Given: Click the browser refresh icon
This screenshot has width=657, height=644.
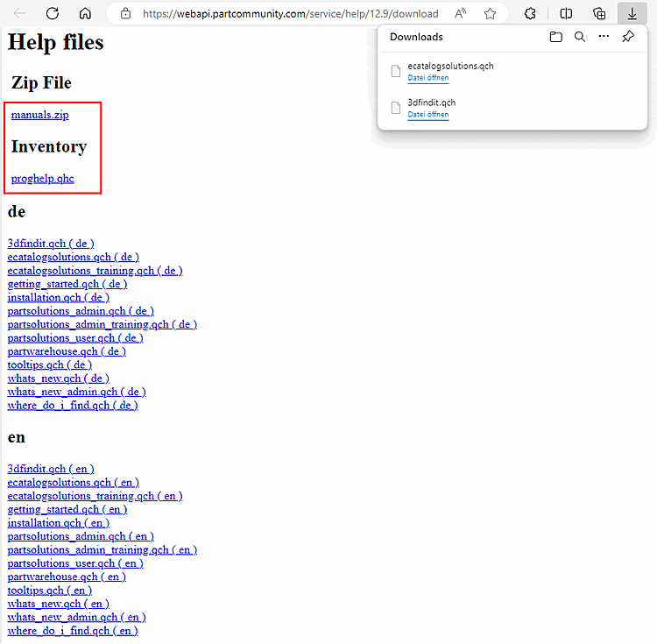Looking at the screenshot, I should pyautogui.click(x=53, y=13).
